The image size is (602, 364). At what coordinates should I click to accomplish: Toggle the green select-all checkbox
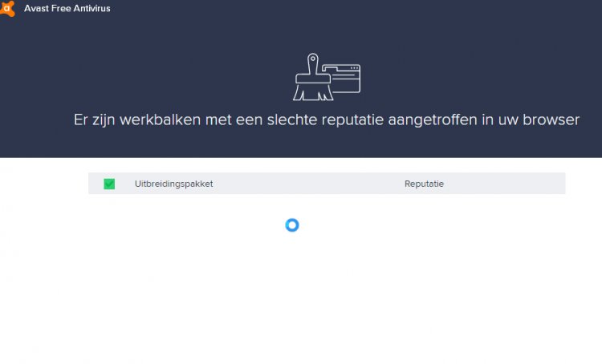[109, 184]
